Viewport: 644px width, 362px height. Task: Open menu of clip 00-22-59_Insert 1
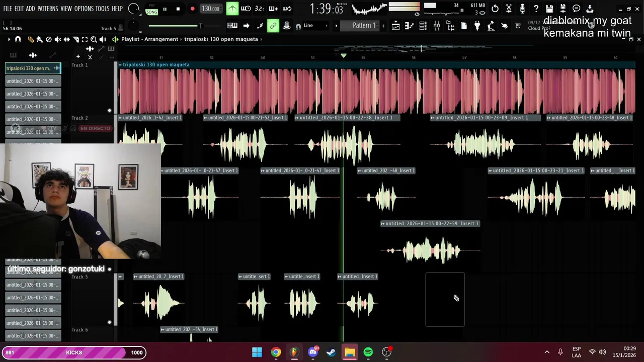click(383, 224)
